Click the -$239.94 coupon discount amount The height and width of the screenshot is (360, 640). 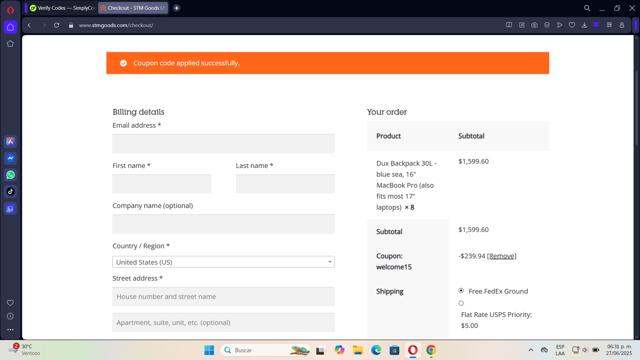(x=471, y=256)
